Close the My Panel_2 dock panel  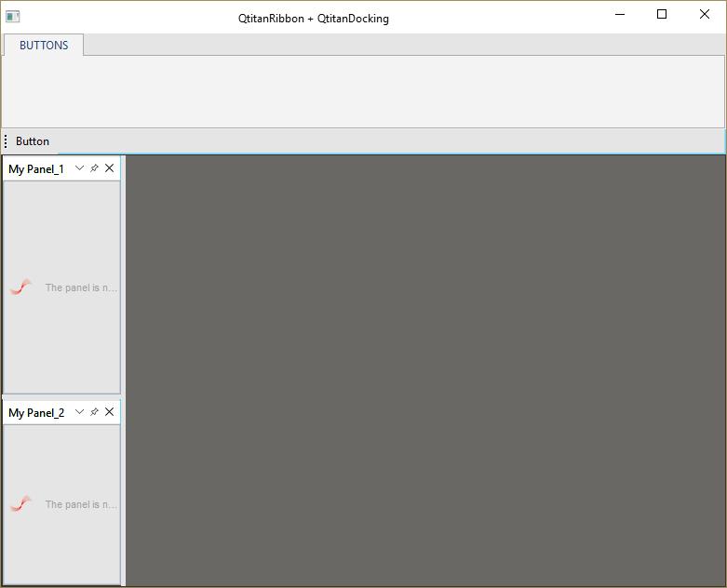(109, 411)
